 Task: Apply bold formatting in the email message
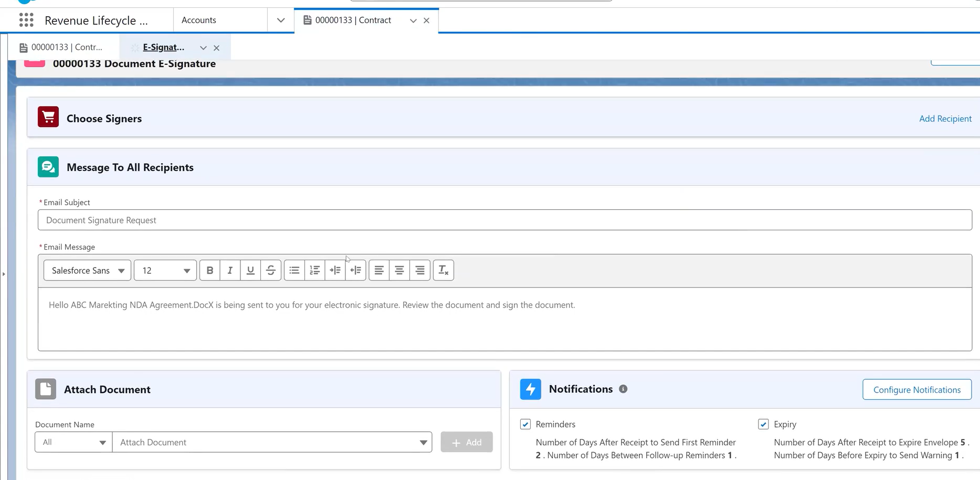point(209,270)
